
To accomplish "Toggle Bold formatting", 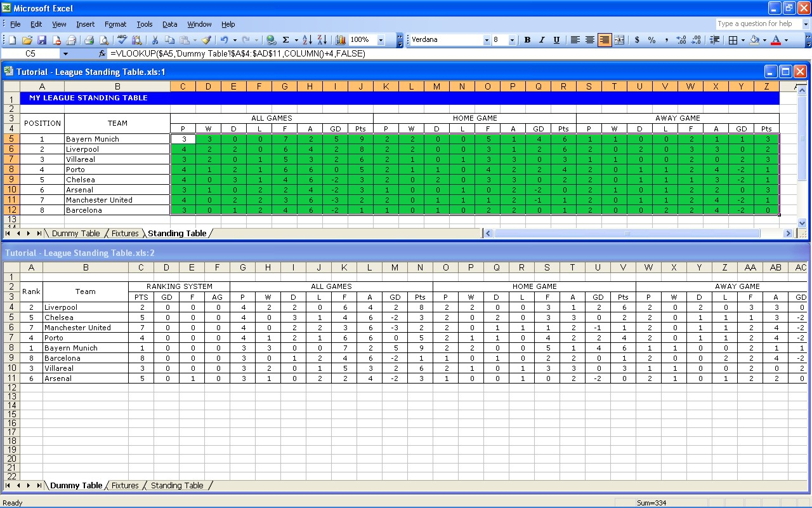I will [x=527, y=40].
